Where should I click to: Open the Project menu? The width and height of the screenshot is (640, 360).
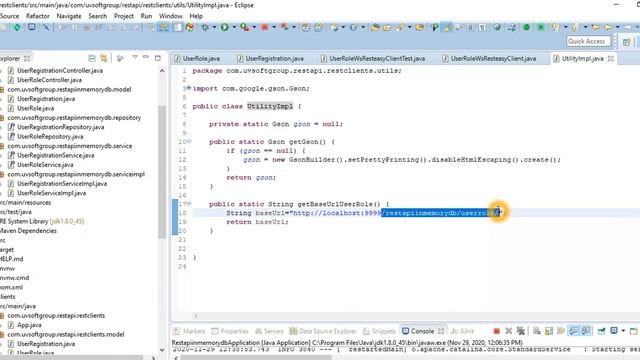[x=124, y=16]
